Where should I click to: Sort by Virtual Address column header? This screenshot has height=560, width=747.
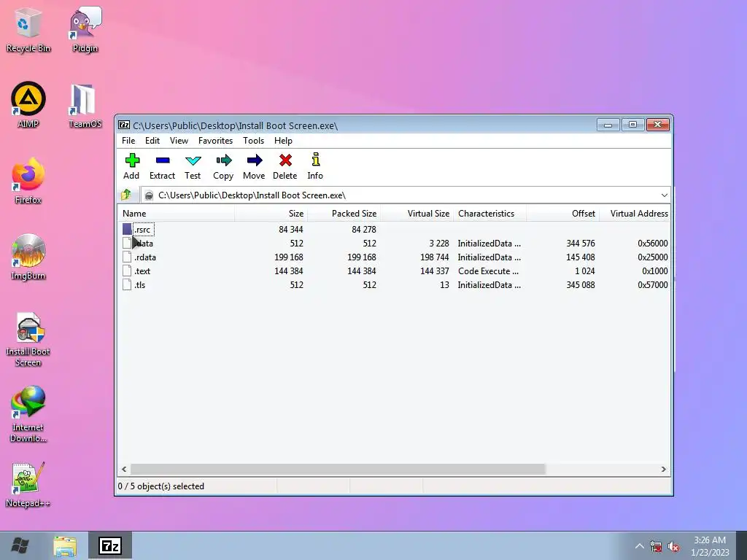pyautogui.click(x=635, y=214)
